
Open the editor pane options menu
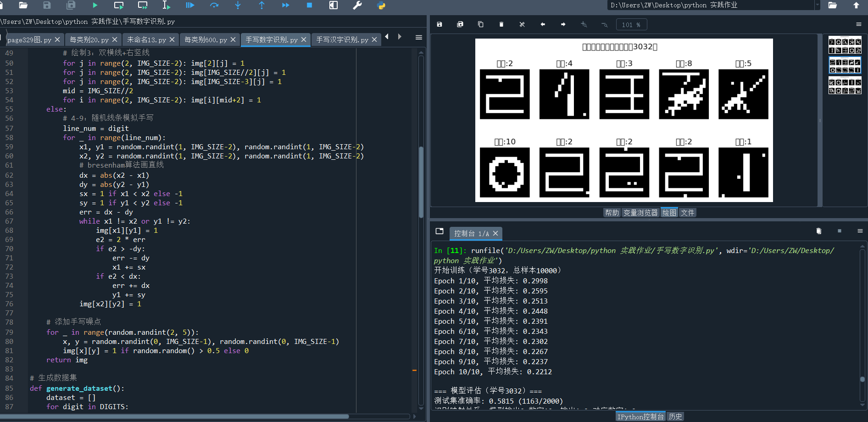(x=419, y=37)
